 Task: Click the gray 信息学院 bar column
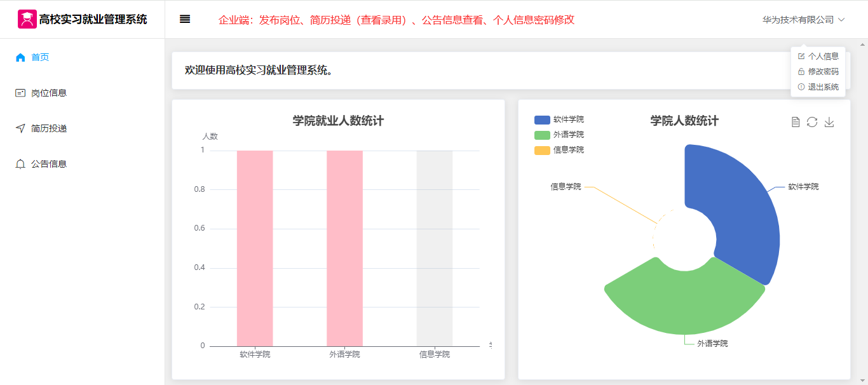point(435,248)
